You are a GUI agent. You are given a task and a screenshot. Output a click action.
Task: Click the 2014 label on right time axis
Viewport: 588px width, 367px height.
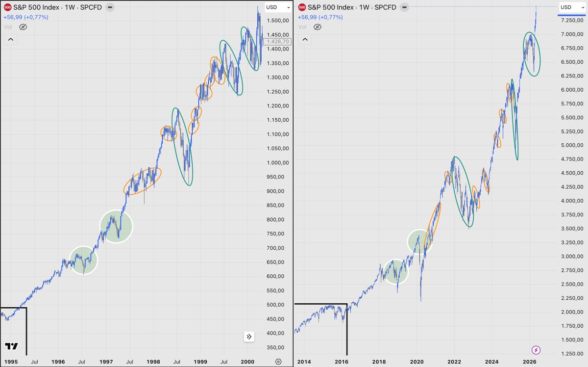(x=304, y=362)
